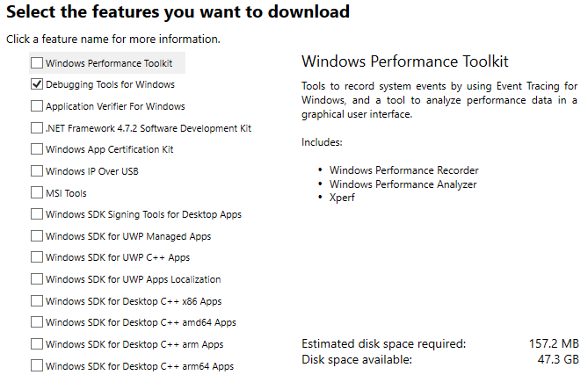This screenshot has width=588, height=382.
Task: Tick the Application Verifier For Windows checkbox
Action: [36, 106]
